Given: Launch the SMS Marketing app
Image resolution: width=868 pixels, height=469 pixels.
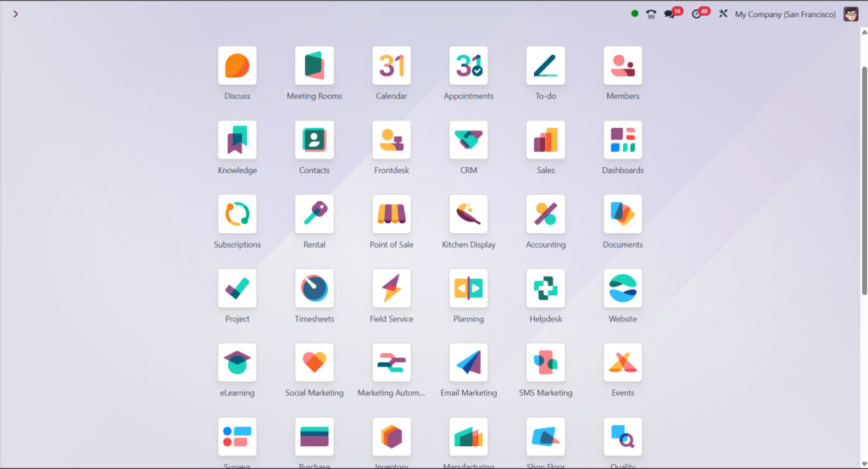Looking at the screenshot, I should (545, 363).
